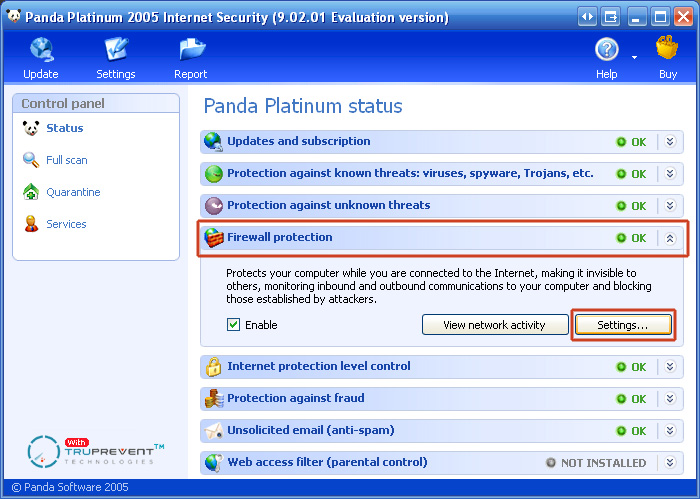Click the panda icon beside Status
This screenshot has height=499, width=700.
[31, 128]
